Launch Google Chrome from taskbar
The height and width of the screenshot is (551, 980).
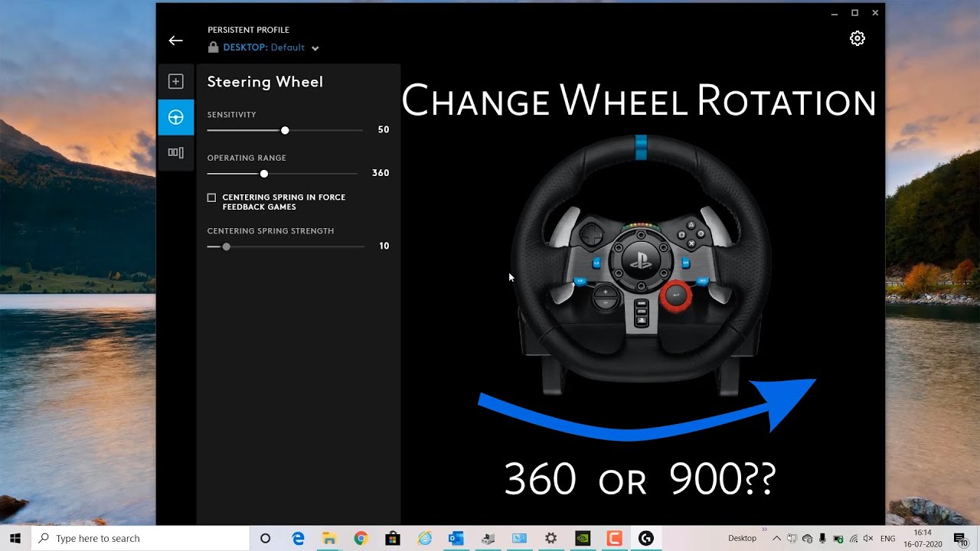tap(361, 539)
